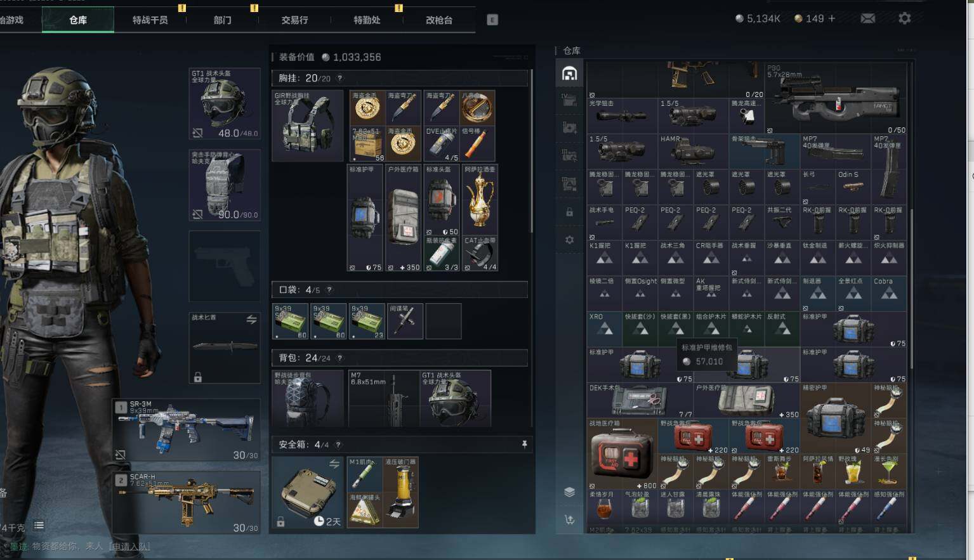974x560 pixels.
Task: Pick the 漫长告别 green cocktail
Action: (889, 471)
